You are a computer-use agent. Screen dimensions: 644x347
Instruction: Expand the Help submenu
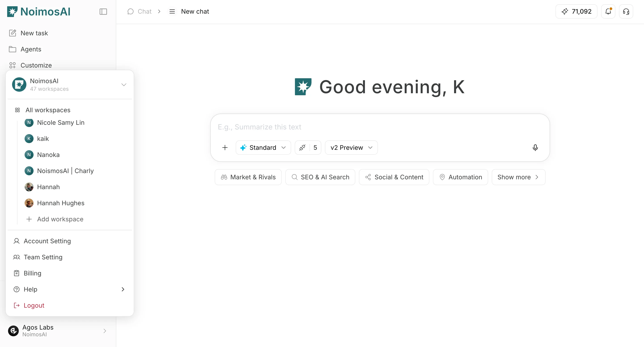(x=70, y=289)
